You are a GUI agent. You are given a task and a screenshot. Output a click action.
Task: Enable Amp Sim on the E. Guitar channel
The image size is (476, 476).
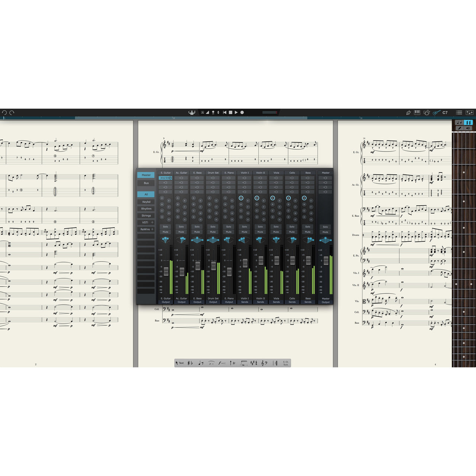[x=165, y=178]
